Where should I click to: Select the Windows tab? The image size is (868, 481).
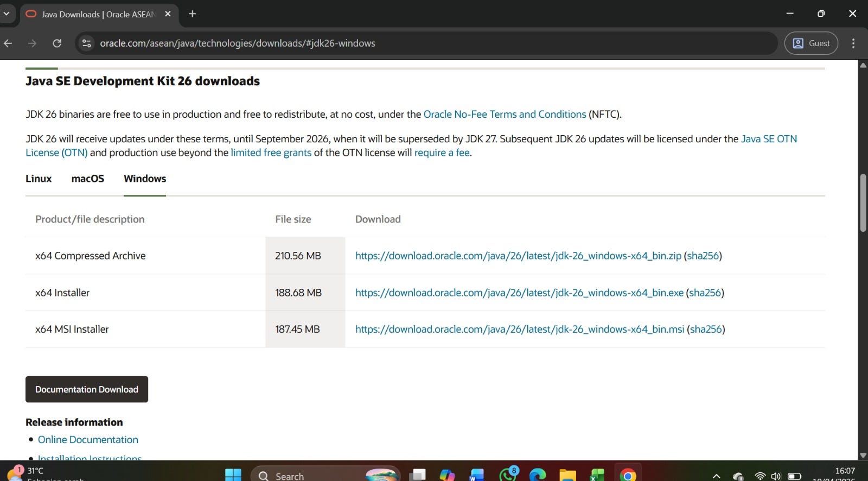[x=145, y=179]
